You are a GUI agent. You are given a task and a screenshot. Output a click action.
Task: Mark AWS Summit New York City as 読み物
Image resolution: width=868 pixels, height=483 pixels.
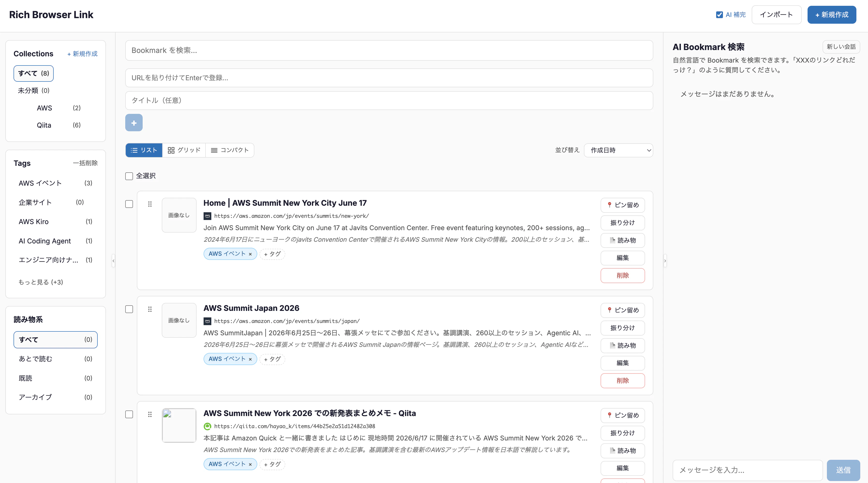point(623,241)
